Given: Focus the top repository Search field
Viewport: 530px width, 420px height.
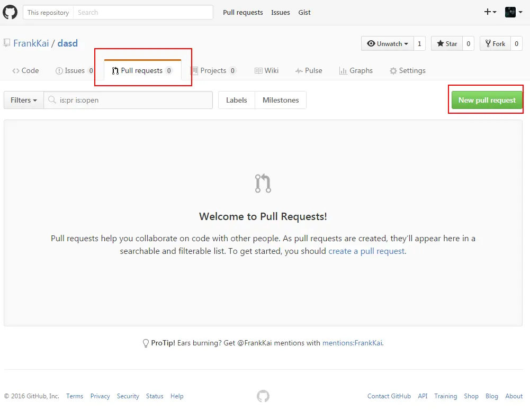Looking at the screenshot, I should tap(143, 13).
